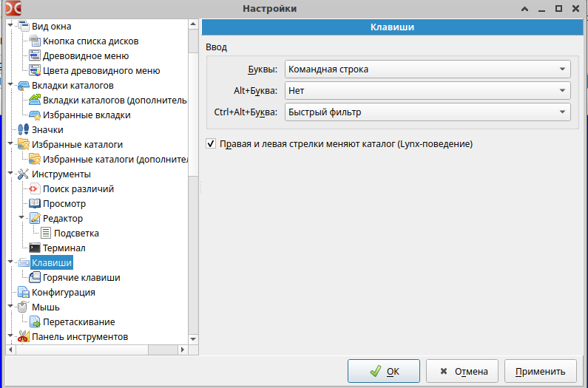Screen dimensions: 588x388
Task: Click the Поиск различий icon
Action: click(x=35, y=189)
